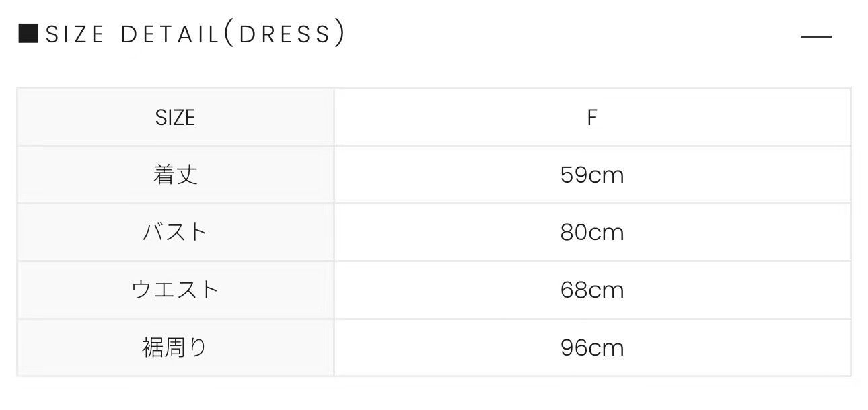The width and height of the screenshot is (868, 410).
Task: Click the 裾周り row label
Action: (x=176, y=347)
